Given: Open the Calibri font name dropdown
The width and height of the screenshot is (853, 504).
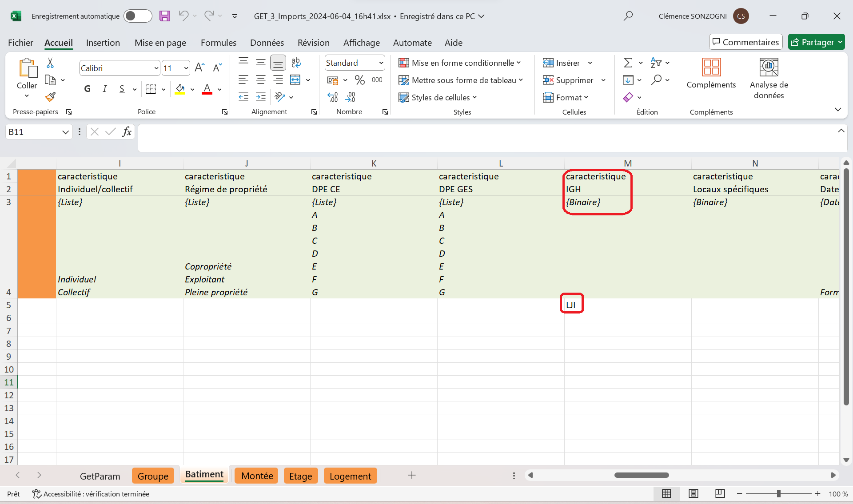Looking at the screenshot, I should tap(156, 68).
